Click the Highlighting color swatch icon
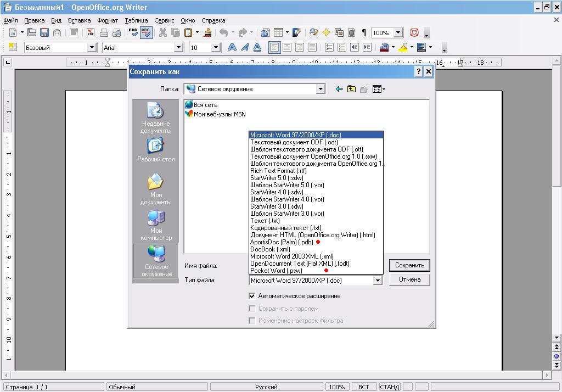The height and width of the screenshot is (392, 562). 403,47
